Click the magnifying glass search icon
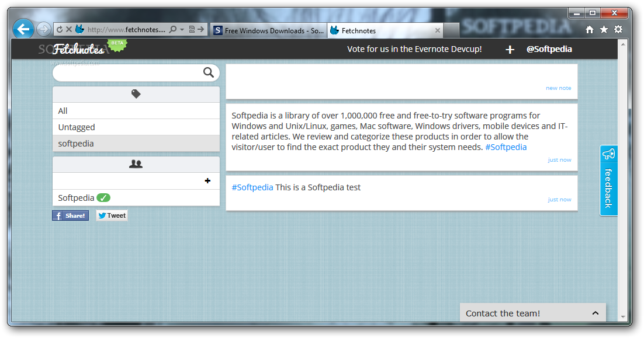Viewport: 644px width, 338px height. click(209, 72)
